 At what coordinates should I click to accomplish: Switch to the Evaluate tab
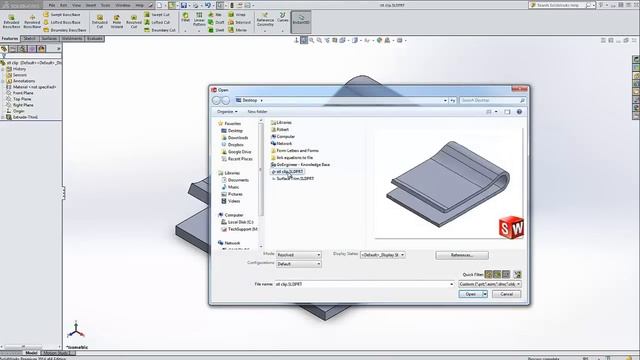click(94, 39)
